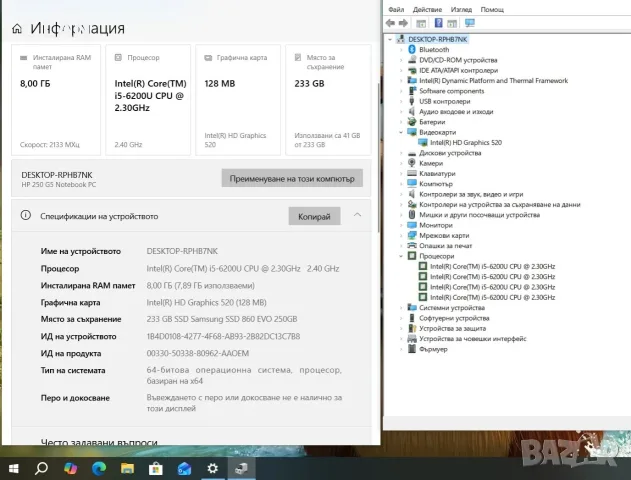631x480 pixels.
Task: Select Устройства за човешки интерфейс
Action: coord(473,339)
